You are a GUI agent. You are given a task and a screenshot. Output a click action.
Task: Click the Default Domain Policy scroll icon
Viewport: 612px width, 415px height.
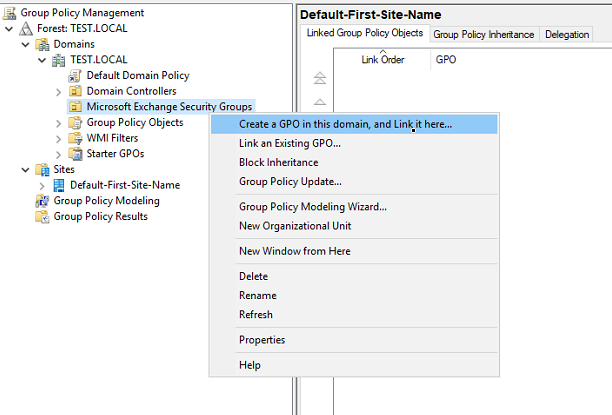pyautogui.click(x=75, y=76)
